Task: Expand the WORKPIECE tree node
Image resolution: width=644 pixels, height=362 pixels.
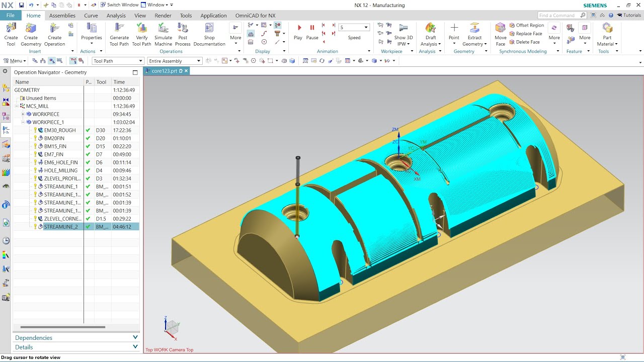Action: (23, 114)
